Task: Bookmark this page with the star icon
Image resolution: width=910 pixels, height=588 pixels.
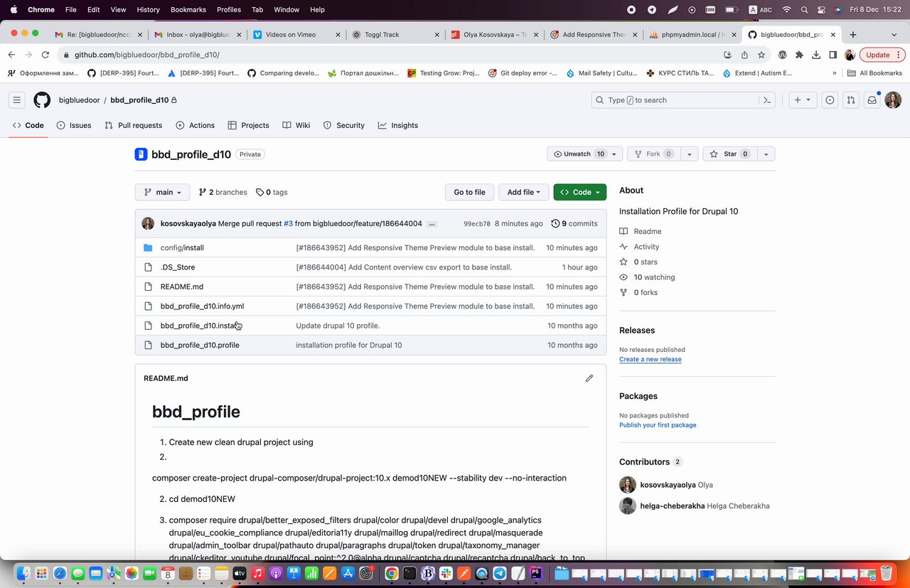Action: pos(761,55)
